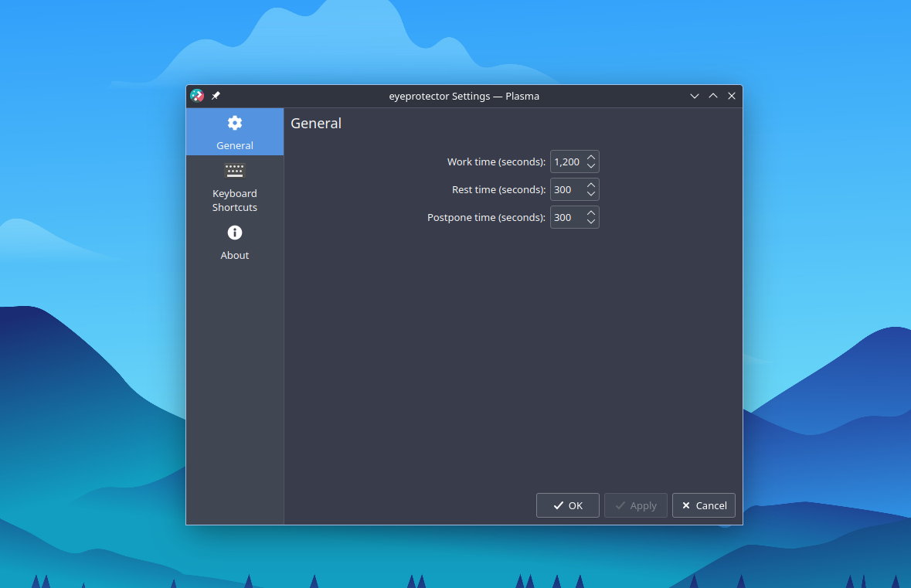Close the eyeprotector Settings window
The image size is (911, 588).
732,96
